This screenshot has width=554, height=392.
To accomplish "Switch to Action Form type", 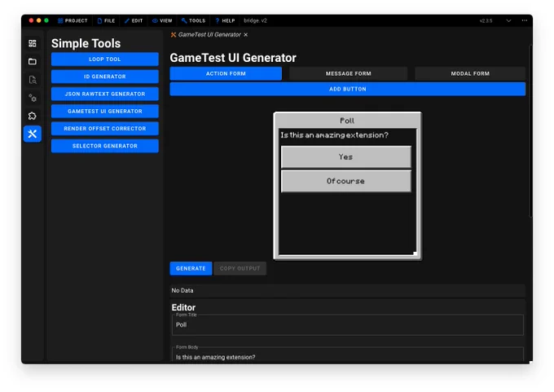I will (x=226, y=73).
